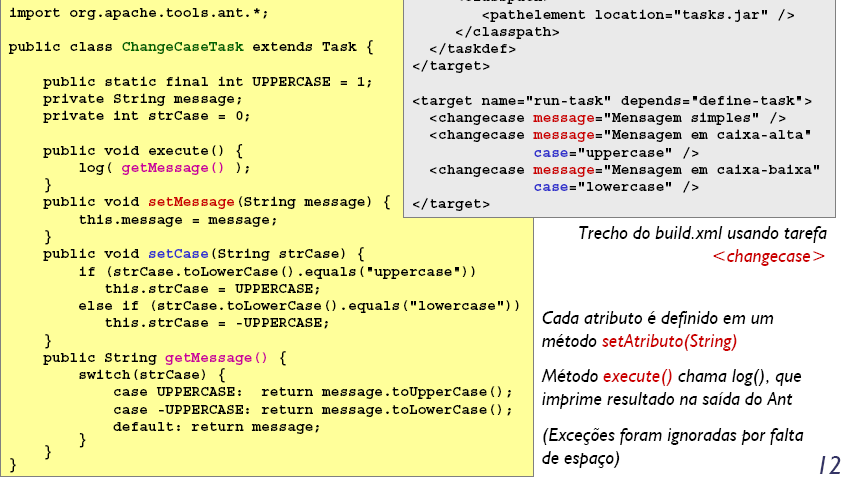
Task: Click the red execute() word in description
Action: point(637,377)
